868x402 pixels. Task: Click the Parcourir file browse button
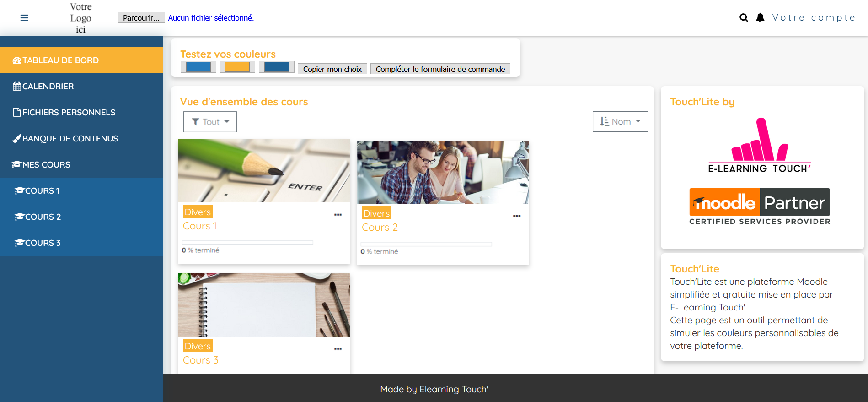tap(141, 17)
